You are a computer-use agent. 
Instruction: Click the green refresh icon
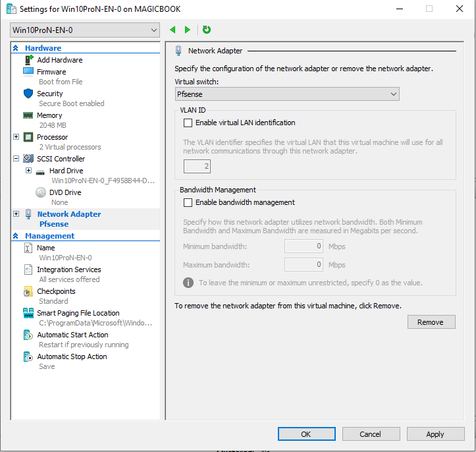[207, 30]
